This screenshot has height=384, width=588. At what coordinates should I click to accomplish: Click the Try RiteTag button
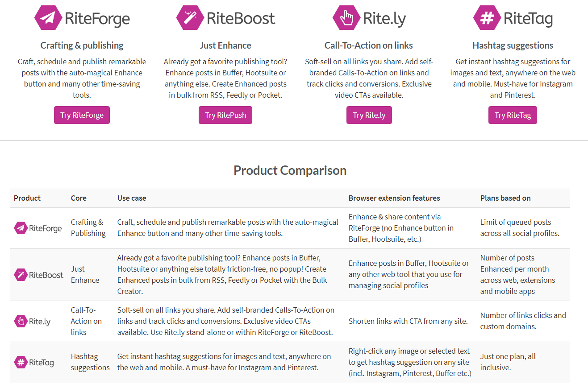(x=513, y=115)
